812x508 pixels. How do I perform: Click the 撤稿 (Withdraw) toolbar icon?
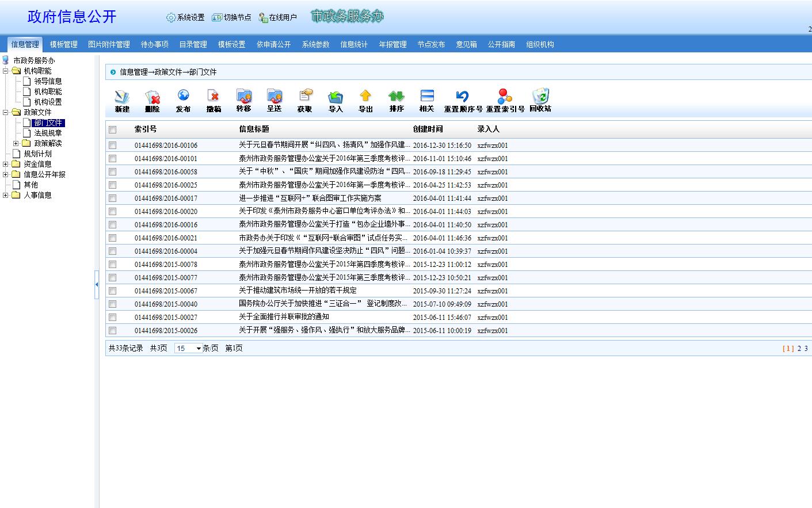coord(214,97)
